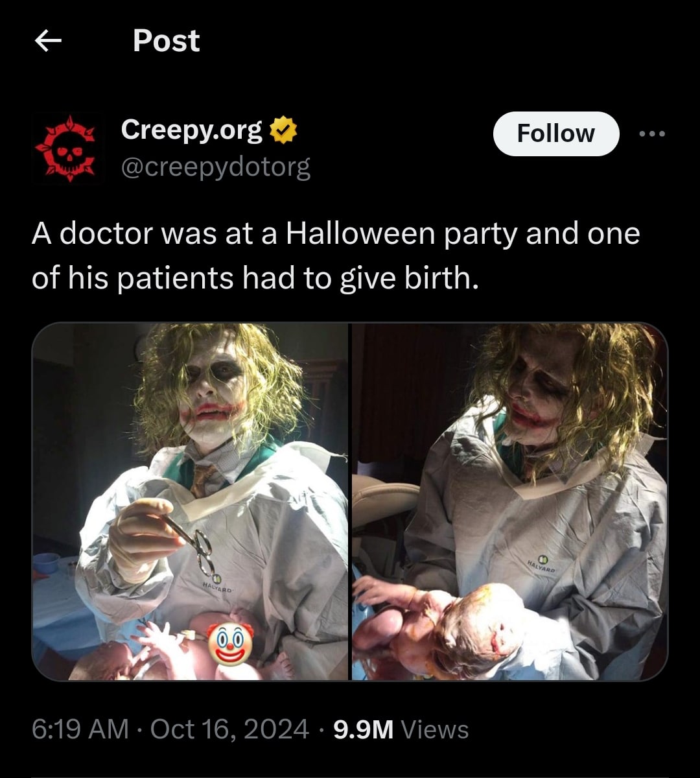Click the clown emoji on left photo
This screenshot has width=700, height=778.
[x=230, y=644]
